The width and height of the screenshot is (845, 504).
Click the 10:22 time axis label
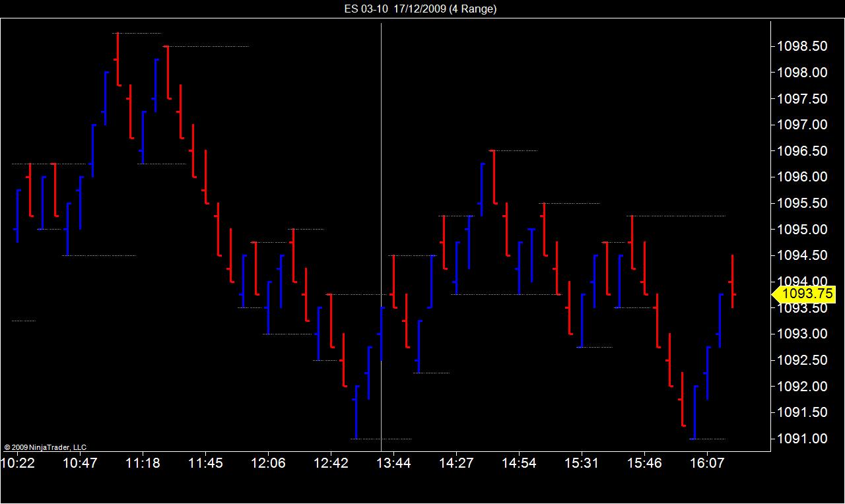(x=18, y=463)
